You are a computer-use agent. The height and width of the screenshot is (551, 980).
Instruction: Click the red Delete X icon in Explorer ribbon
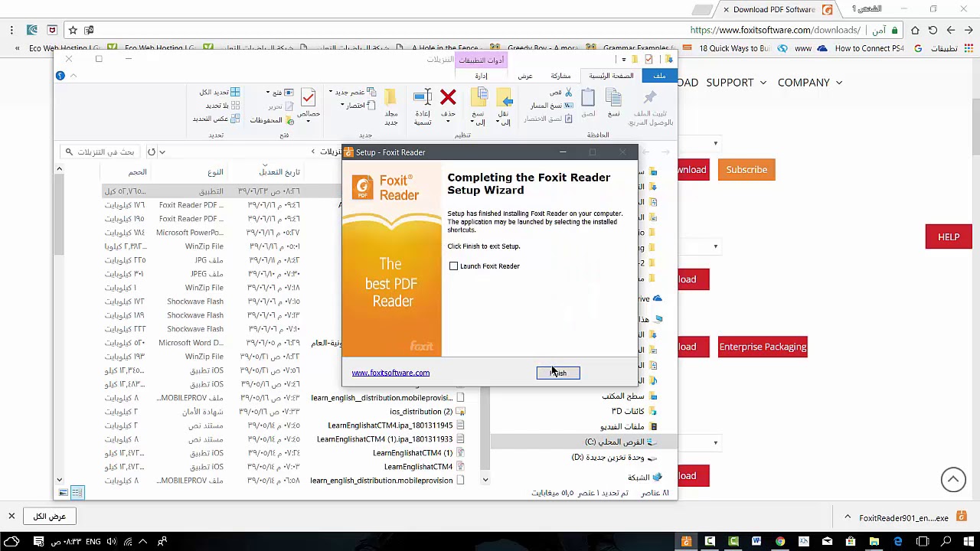tap(448, 98)
